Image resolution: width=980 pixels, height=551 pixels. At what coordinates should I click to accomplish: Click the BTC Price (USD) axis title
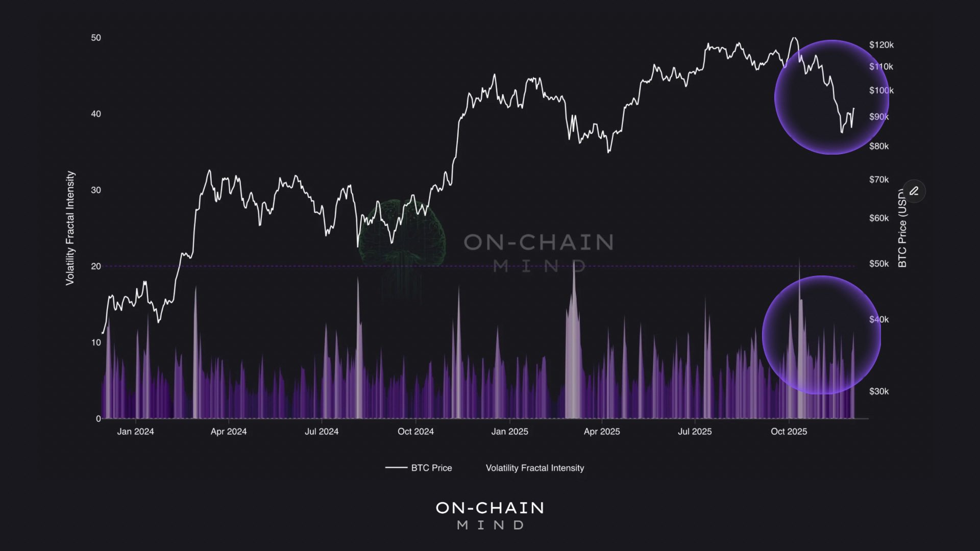pyautogui.click(x=902, y=228)
